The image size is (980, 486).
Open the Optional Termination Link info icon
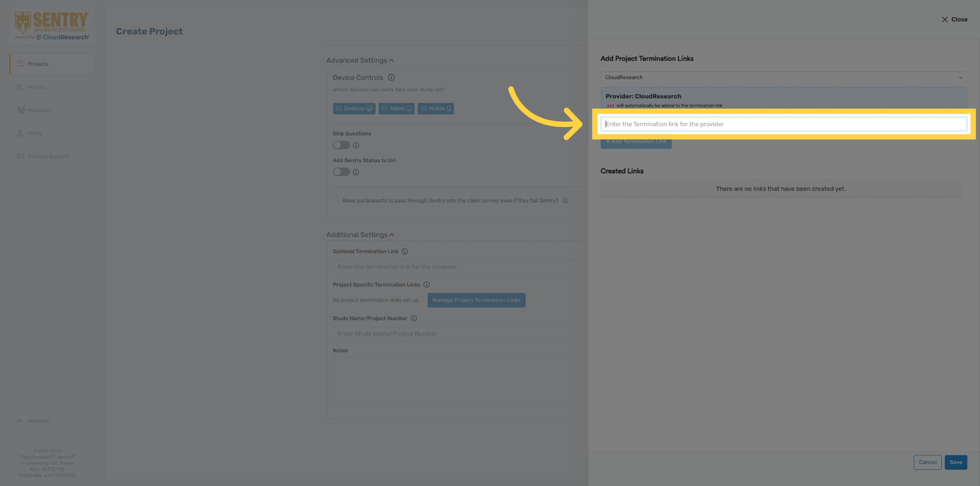(405, 251)
